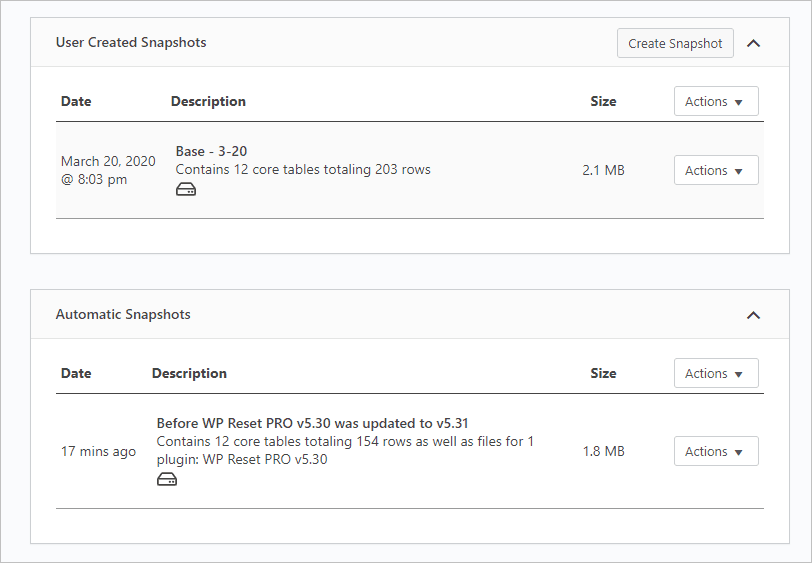Open header Actions dropdown in Automatic Snapshots
812x563 pixels.
[716, 374]
